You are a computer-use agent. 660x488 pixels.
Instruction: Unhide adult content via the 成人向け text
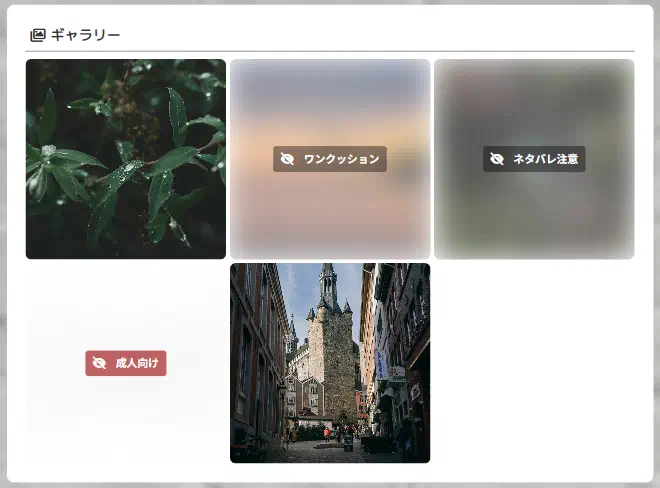pos(137,363)
